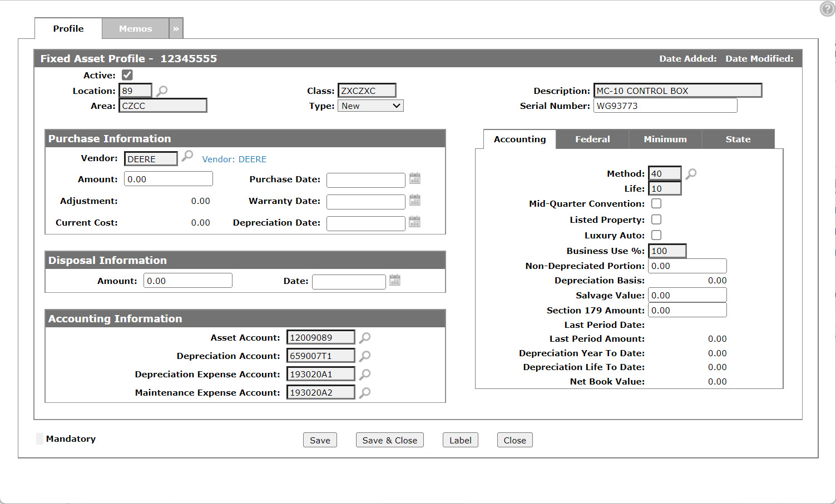Image resolution: width=836 pixels, height=504 pixels.
Task: Open the Vendor lookup magnifier
Action: pos(187,156)
